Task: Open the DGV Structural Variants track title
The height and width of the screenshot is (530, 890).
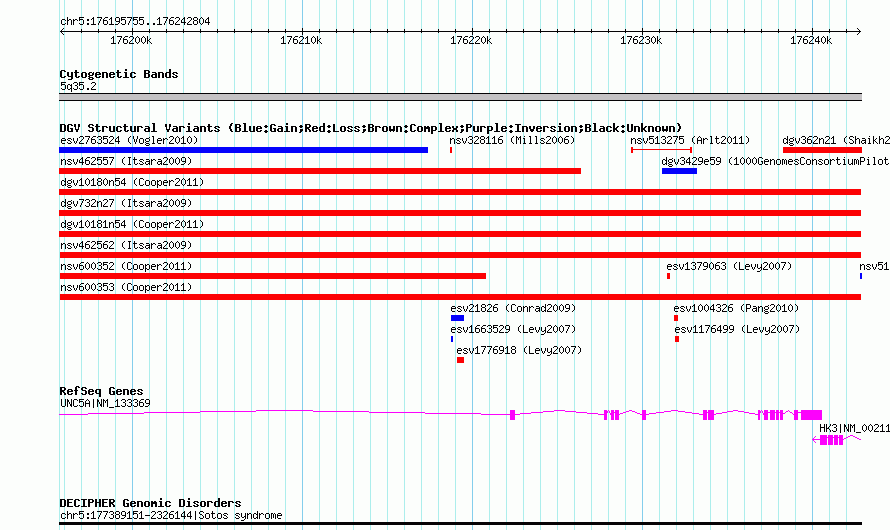Action: click(371, 128)
